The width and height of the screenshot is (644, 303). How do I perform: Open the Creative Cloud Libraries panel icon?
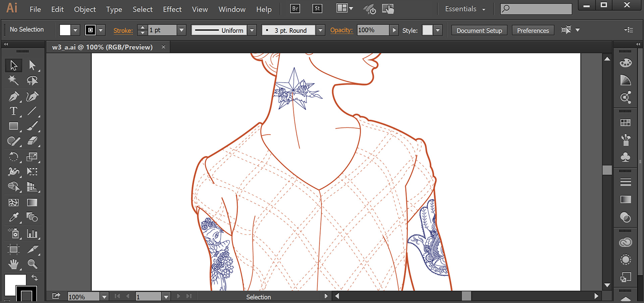[626, 242]
